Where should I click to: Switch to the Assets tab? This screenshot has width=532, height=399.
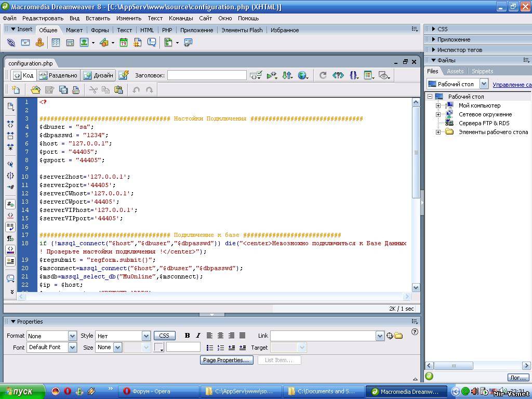pyautogui.click(x=455, y=71)
